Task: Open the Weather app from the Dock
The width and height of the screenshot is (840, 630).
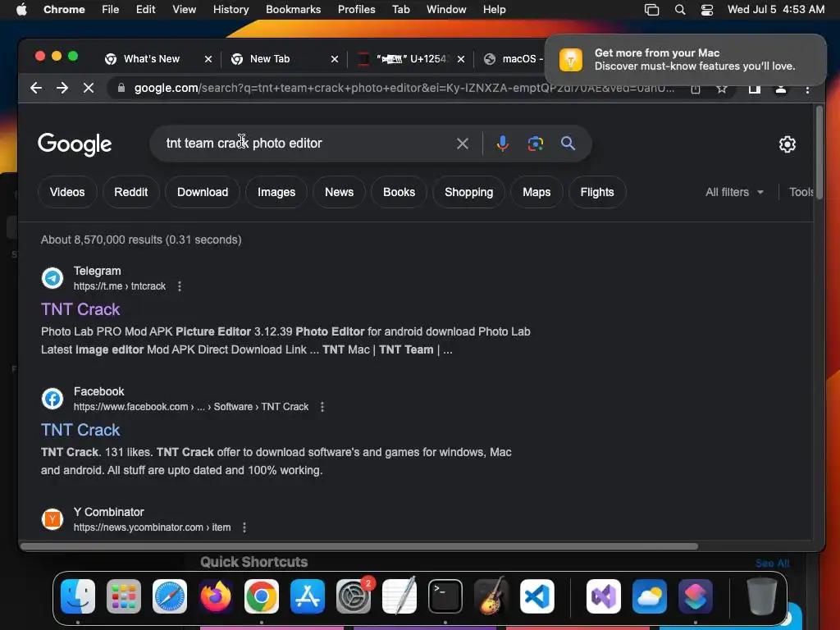Action: click(650, 596)
